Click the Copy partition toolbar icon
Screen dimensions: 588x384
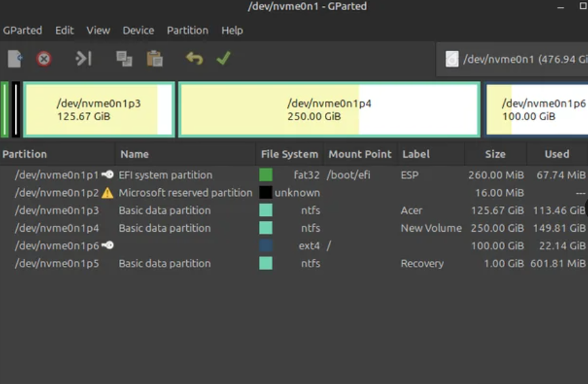click(124, 59)
